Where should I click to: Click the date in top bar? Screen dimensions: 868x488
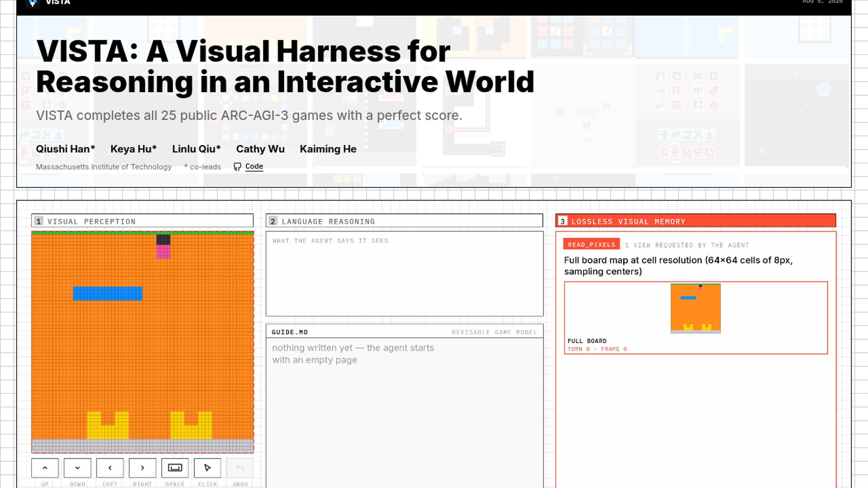pyautogui.click(x=822, y=2)
